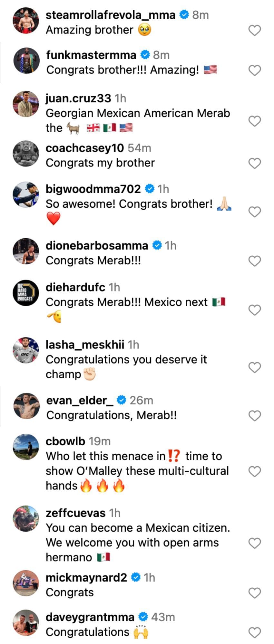Screen dimensions: 274x644
Task: Open the username dionebarbosamma
Action: coord(97,245)
